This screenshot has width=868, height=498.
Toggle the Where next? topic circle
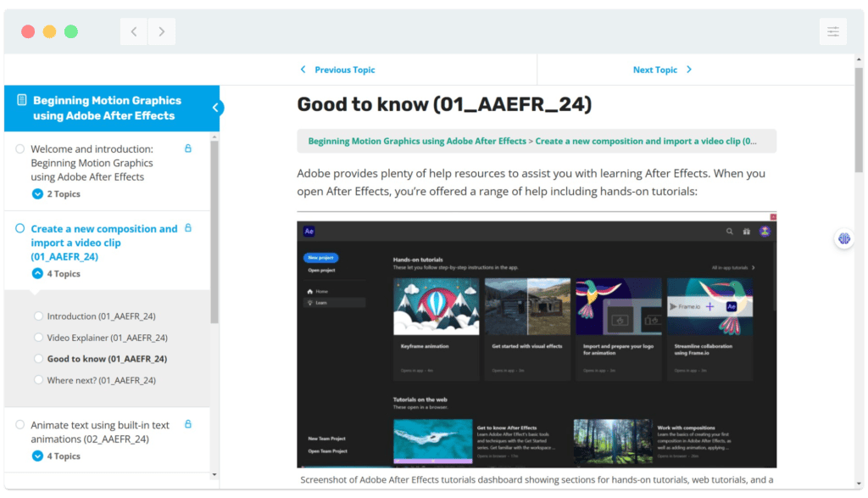pyautogui.click(x=38, y=379)
